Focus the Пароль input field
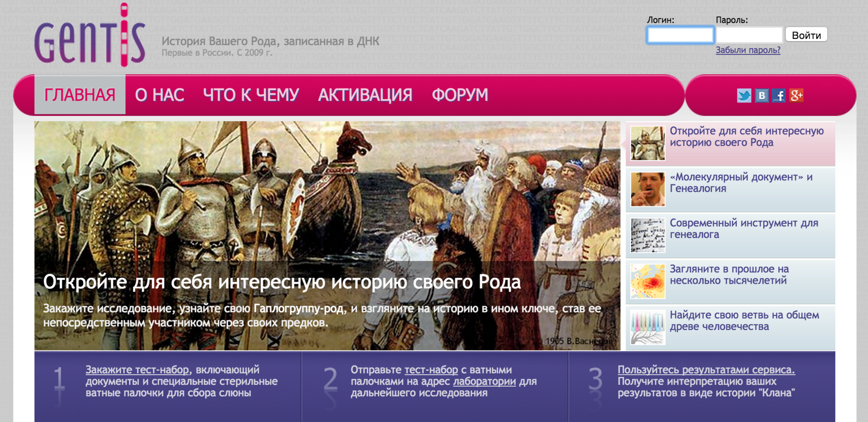 tap(750, 35)
